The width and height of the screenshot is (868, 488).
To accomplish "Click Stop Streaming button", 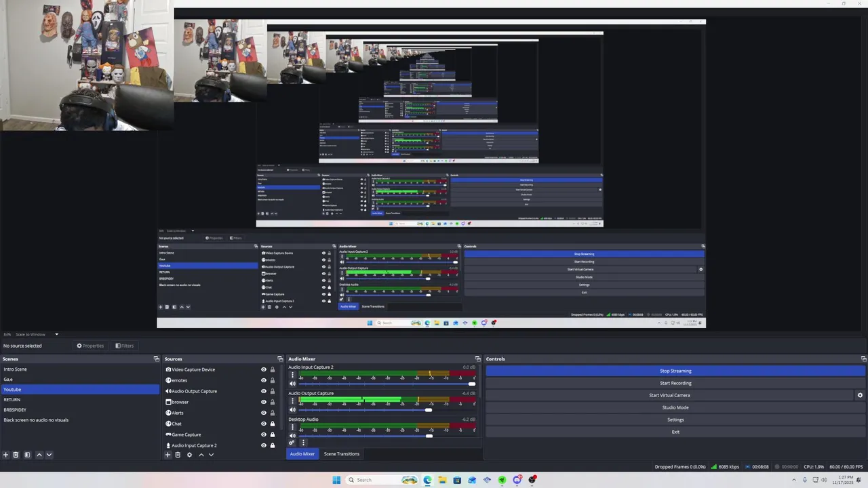I will coord(675,371).
